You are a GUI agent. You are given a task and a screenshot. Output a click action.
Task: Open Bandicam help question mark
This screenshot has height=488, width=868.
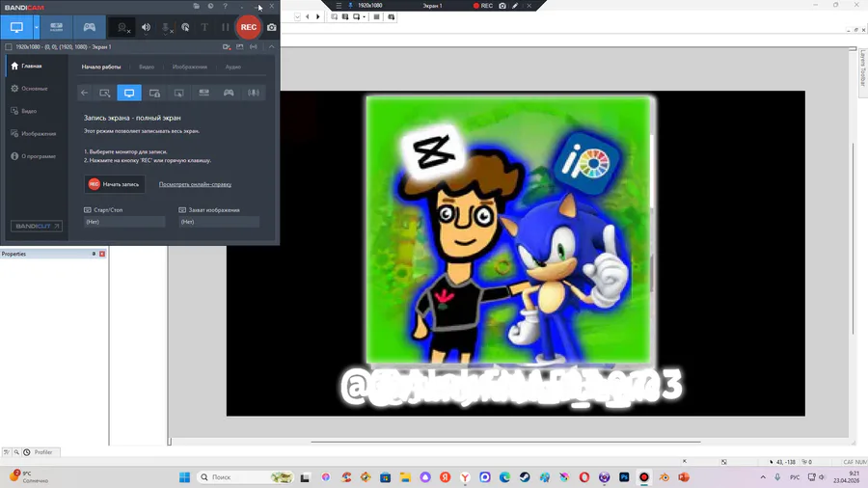click(225, 6)
